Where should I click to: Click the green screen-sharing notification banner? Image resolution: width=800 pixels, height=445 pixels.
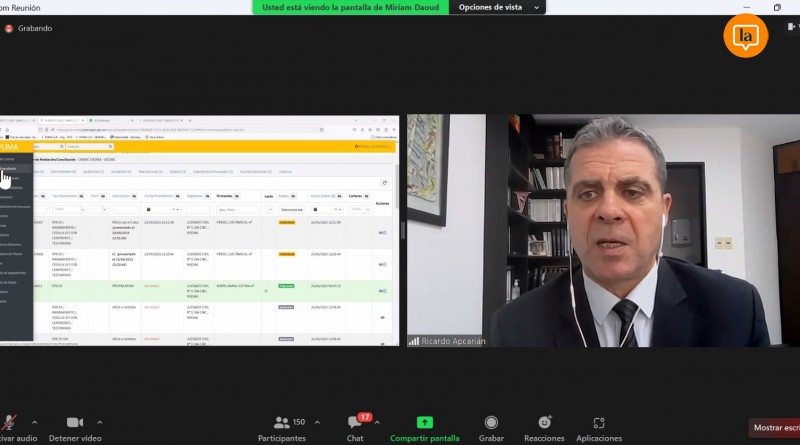pos(349,7)
